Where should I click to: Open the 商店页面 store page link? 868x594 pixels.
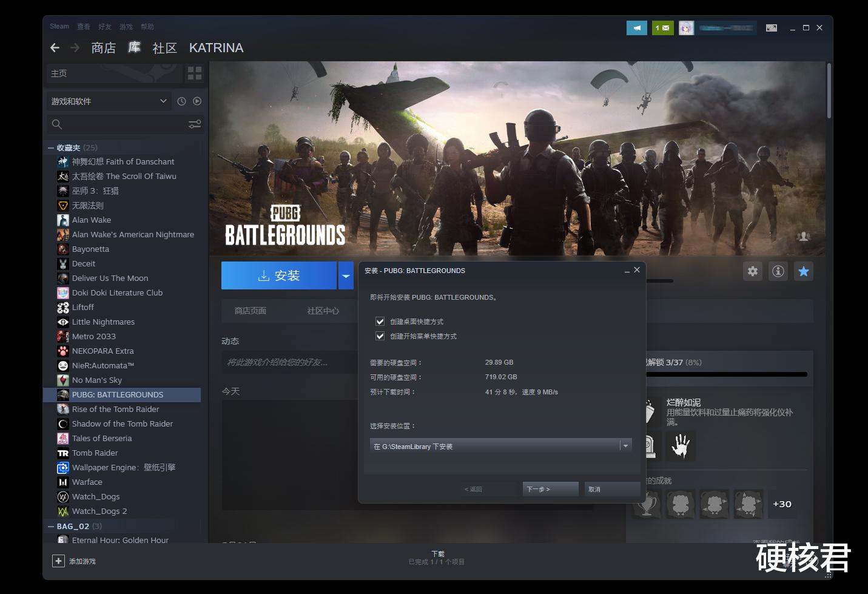click(x=251, y=311)
